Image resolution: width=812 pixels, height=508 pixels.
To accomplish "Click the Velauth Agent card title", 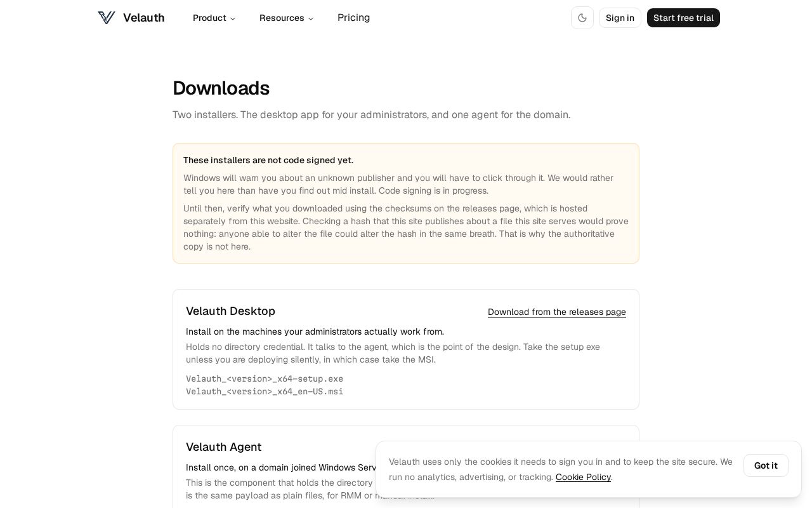I will point(223,447).
